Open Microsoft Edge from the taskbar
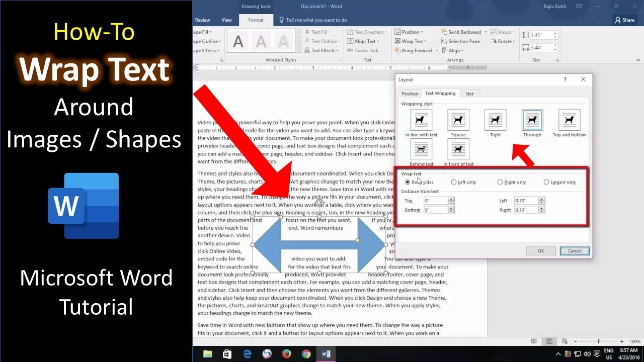 [247, 354]
